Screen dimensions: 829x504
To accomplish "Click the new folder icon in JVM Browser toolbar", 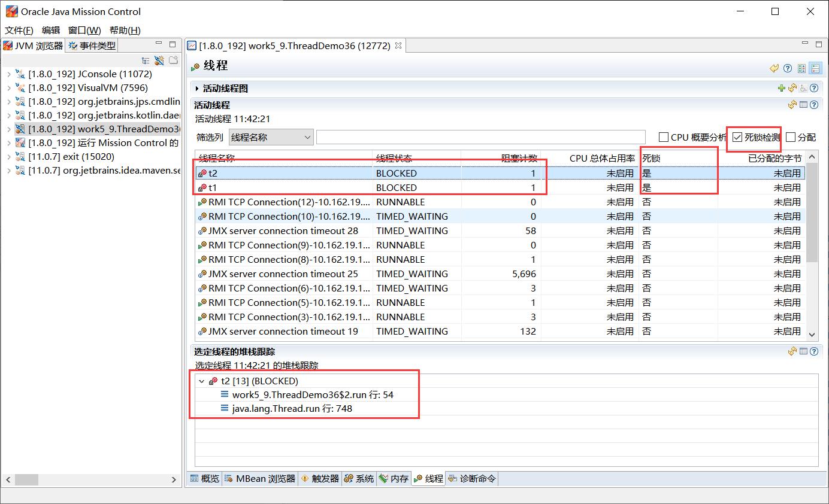I will tap(173, 60).
